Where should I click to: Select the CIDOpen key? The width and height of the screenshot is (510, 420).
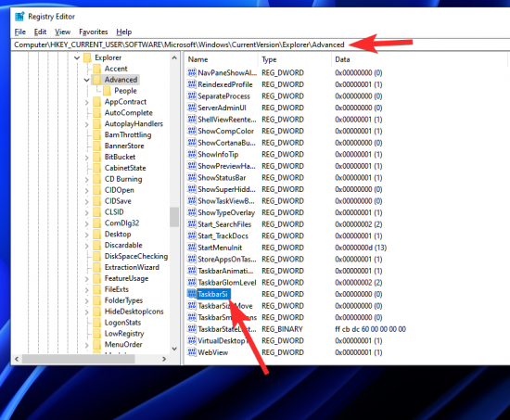[x=119, y=190]
